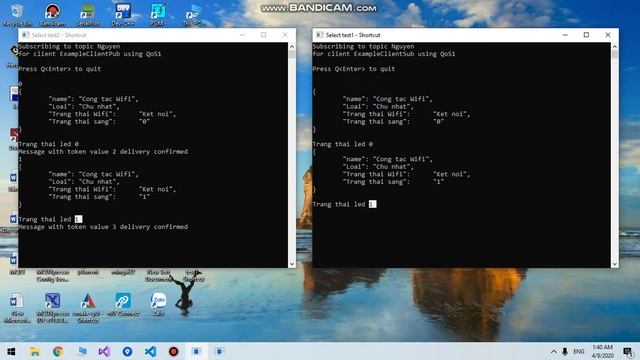Click 'Subscribing to topic Nguyen' in test1 window
This screenshot has width=640, height=360.
(363, 47)
